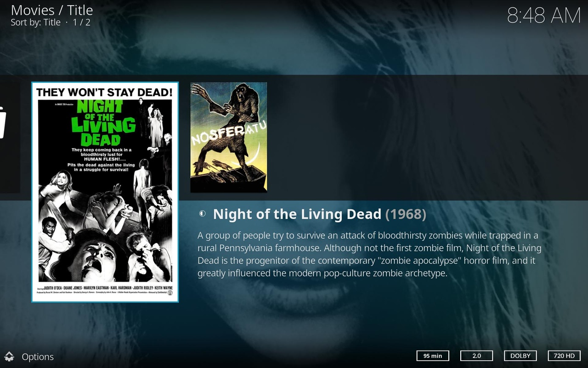The height and width of the screenshot is (368, 588).
Task: Click the 8:48 AM clock
Action: [544, 16]
